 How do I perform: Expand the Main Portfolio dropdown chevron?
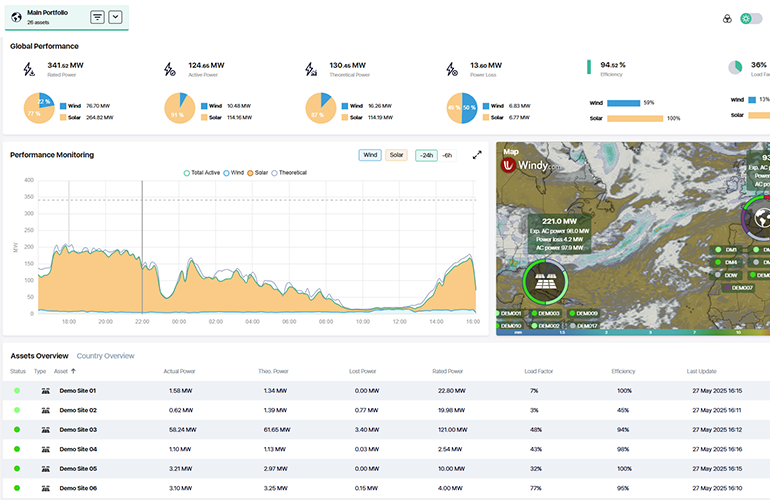tap(115, 17)
